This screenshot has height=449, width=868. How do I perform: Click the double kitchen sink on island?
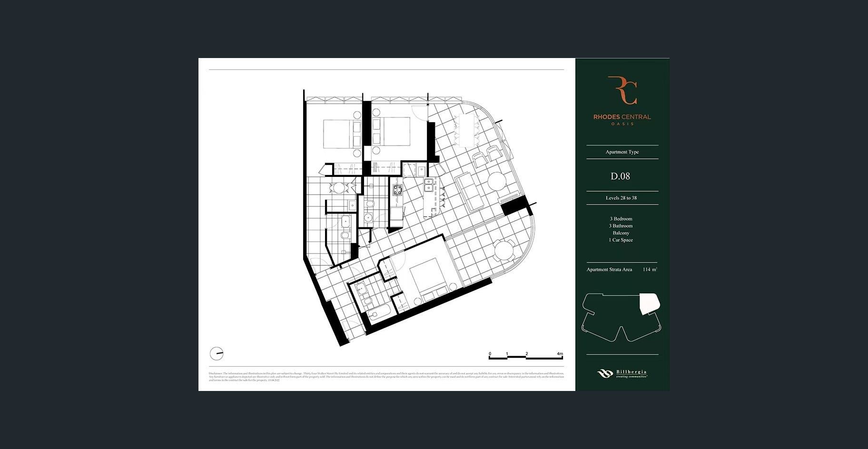click(x=428, y=185)
